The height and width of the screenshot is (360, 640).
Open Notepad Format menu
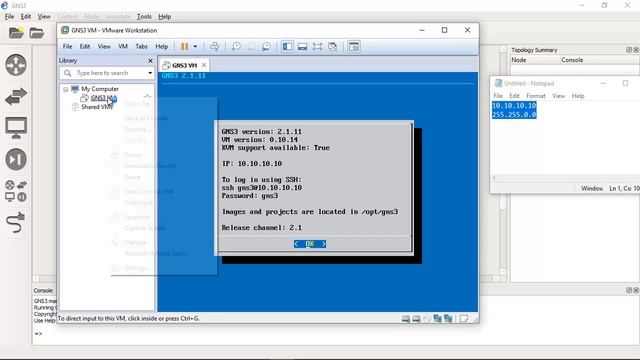click(x=536, y=96)
